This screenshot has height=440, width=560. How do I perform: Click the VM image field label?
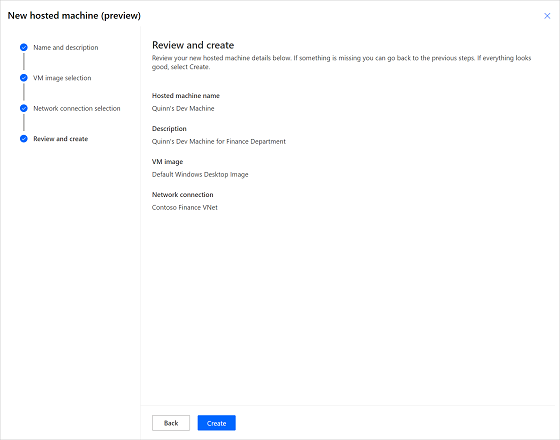pyautogui.click(x=168, y=162)
